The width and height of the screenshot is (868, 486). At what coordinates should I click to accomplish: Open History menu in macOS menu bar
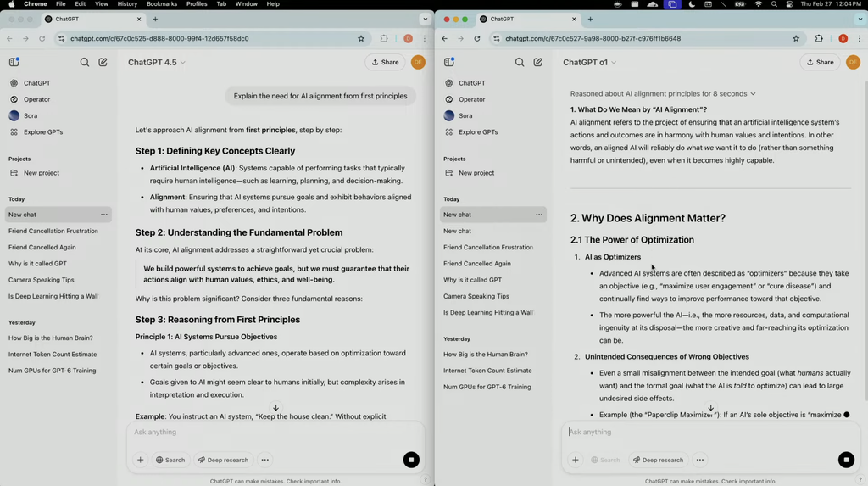(x=127, y=4)
